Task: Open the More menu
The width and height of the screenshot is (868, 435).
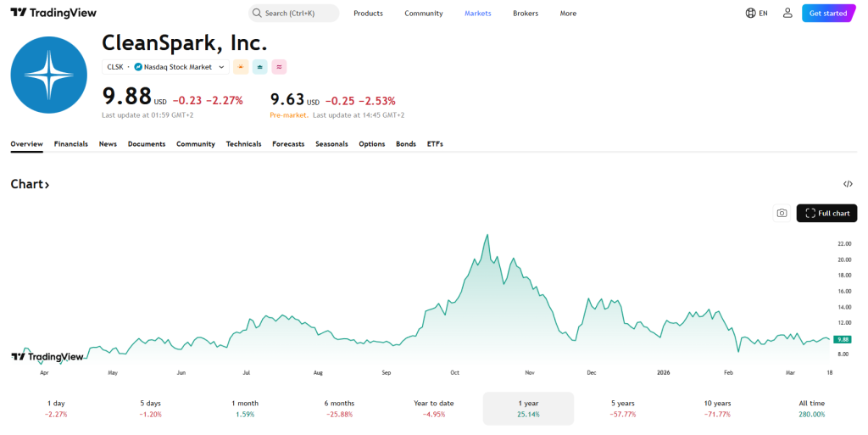Action: [x=568, y=14]
